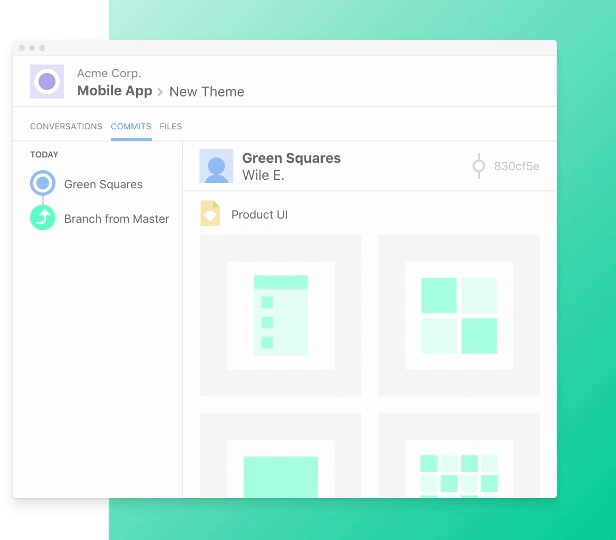
Task: Switch to the Files tab
Action: (170, 126)
